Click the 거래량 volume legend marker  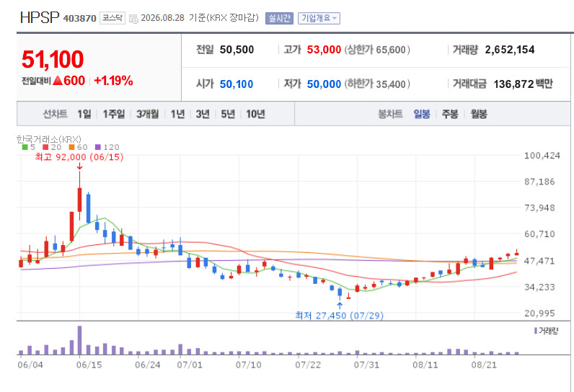click(536, 331)
